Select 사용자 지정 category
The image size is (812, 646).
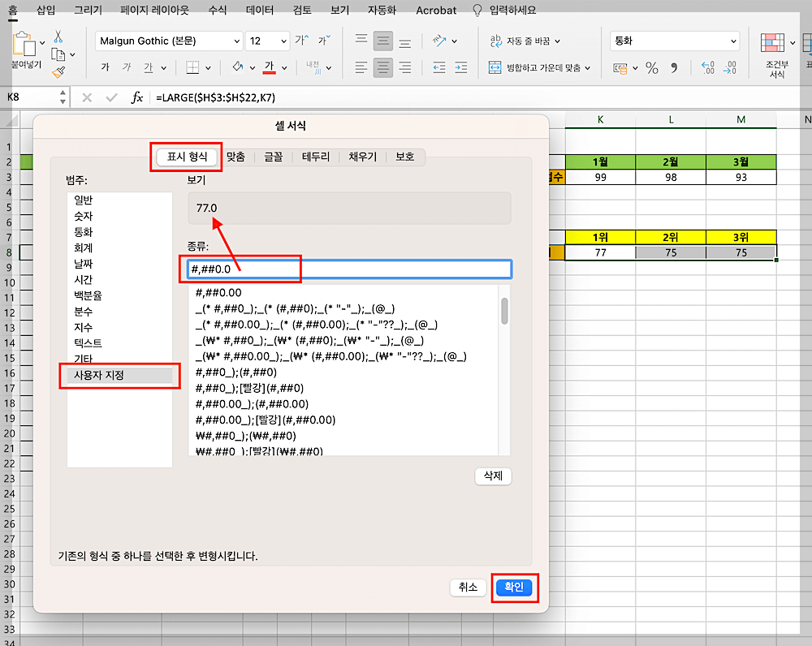pos(119,375)
